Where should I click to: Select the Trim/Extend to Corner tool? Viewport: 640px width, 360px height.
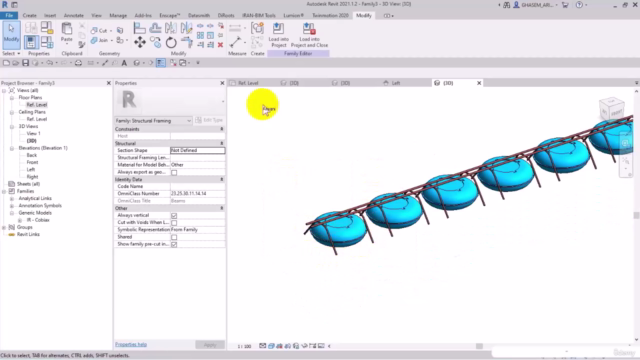187,42
